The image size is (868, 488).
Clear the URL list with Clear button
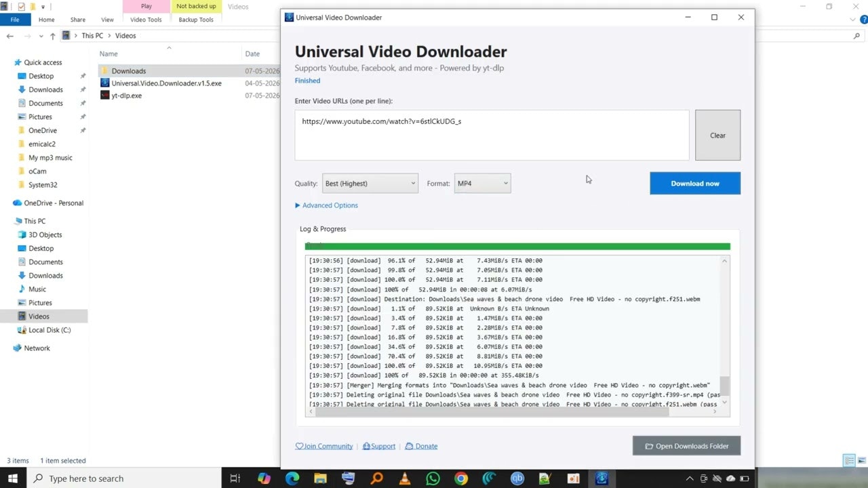pyautogui.click(x=717, y=136)
